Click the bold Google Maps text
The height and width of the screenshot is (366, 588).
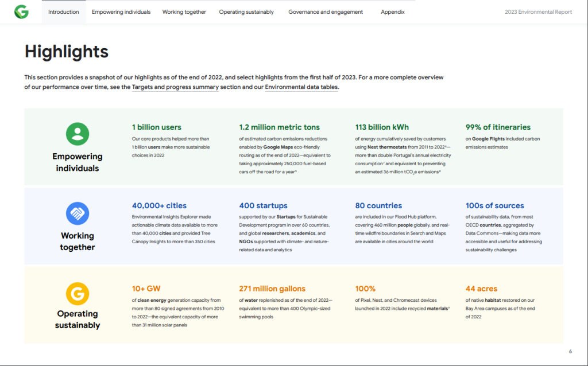[x=278, y=147]
